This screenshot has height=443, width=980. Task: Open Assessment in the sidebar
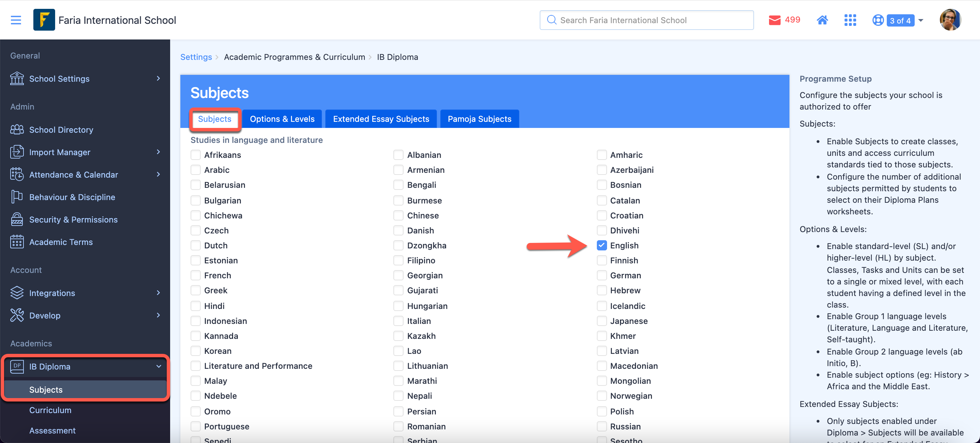click(52, 430)
